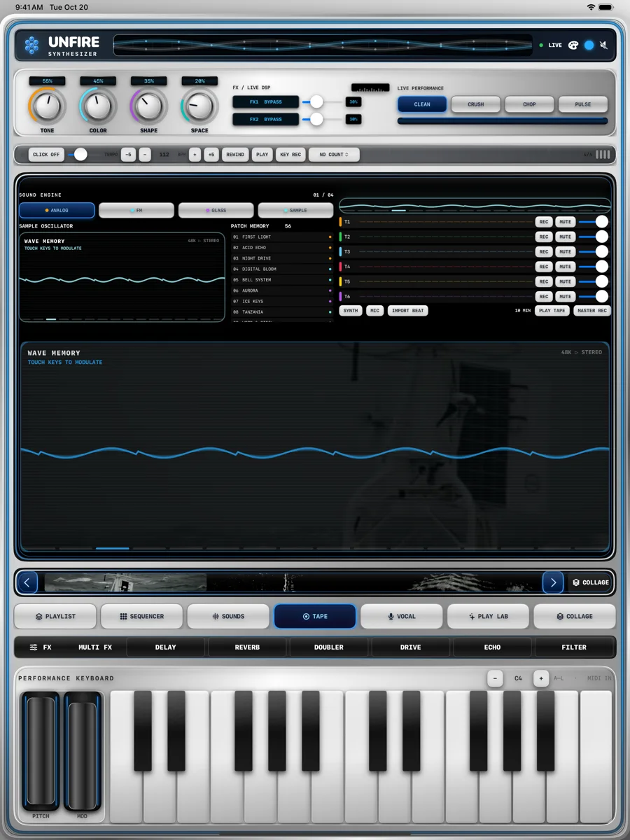Tap the Wi-Fi status icon

click(591, 7)
